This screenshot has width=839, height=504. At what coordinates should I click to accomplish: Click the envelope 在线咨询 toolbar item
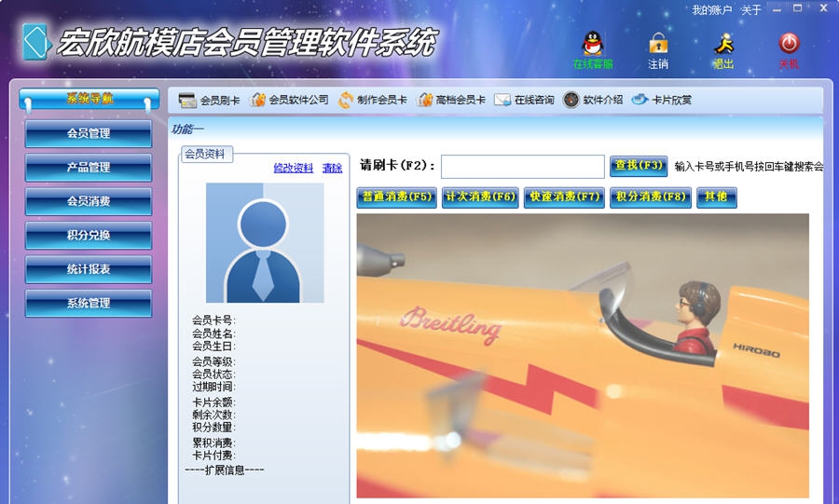tap(524, 100)
